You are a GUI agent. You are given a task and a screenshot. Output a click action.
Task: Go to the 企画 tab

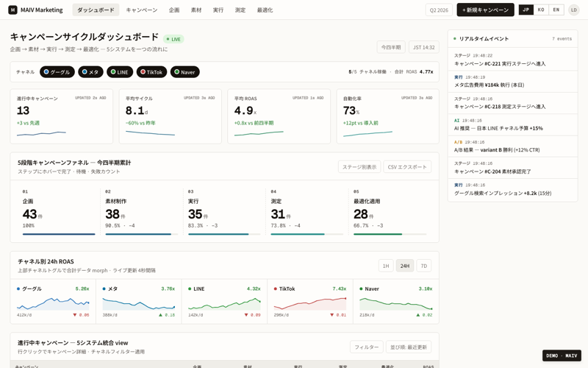(x=174, y=10)
